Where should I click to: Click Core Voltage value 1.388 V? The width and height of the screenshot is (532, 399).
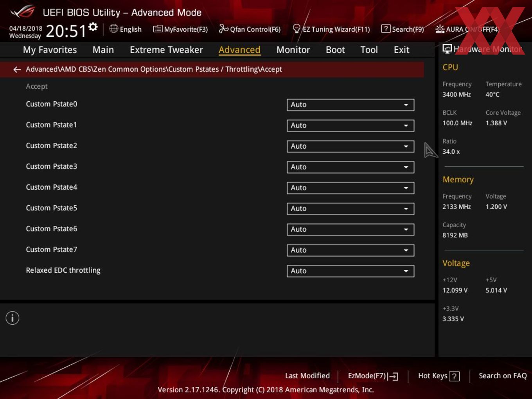pyautogui.click(x=496, y=123)
